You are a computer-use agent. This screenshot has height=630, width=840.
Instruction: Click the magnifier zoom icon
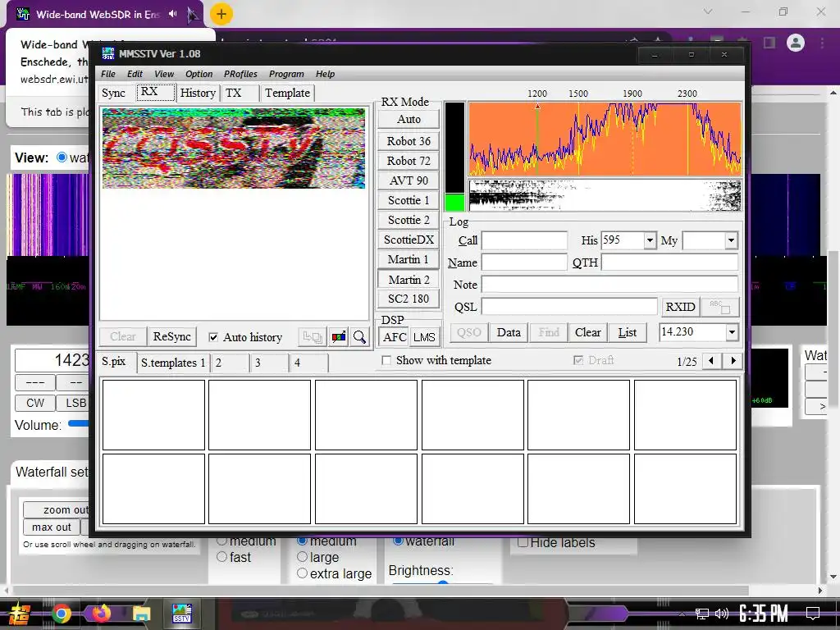point(359,337)
